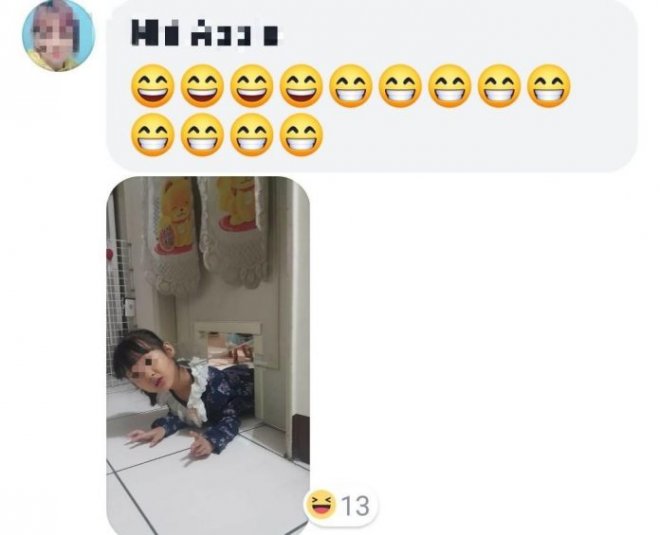The image size is (660, 535).
Task: Select the second teeth-grinning emoji in top row
Action: tap(400, 86)
